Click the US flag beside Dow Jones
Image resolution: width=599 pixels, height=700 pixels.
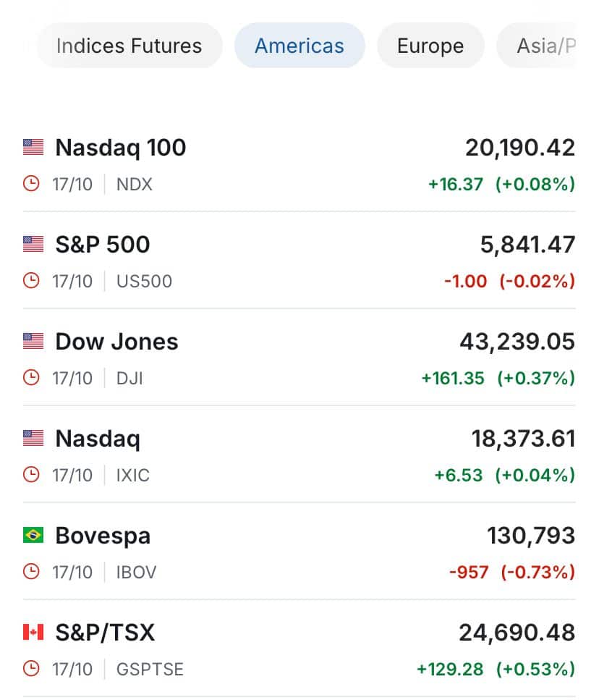click(33, 341)
